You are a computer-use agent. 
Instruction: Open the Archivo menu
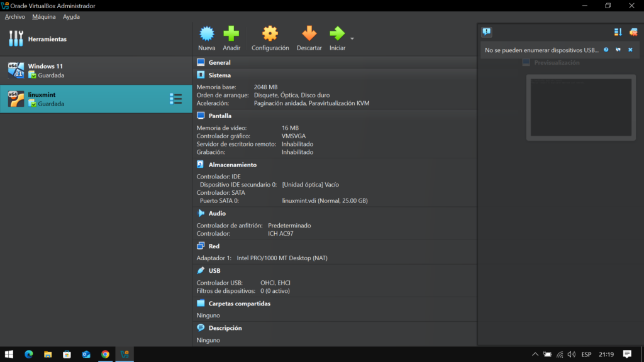coord(15,17)
